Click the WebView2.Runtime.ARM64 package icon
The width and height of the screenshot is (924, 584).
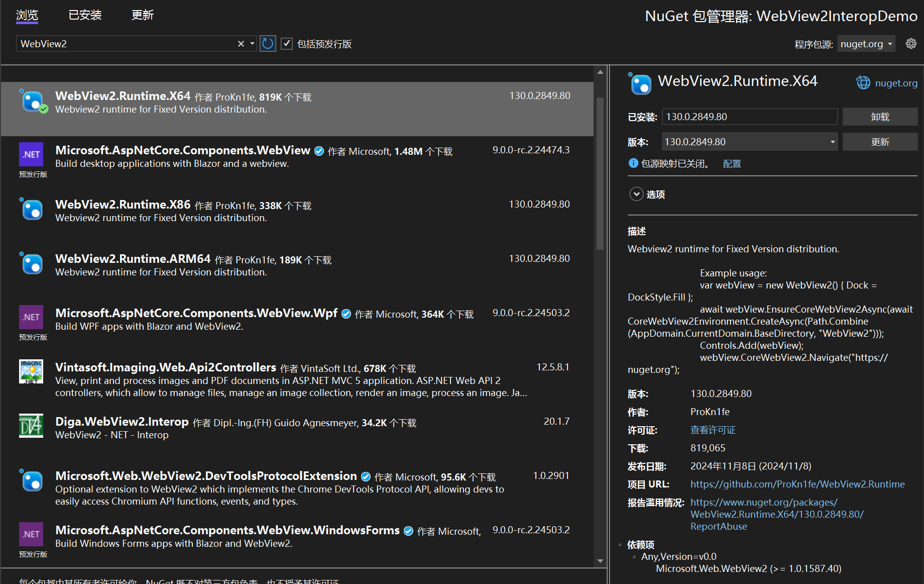tap(32, 263)
